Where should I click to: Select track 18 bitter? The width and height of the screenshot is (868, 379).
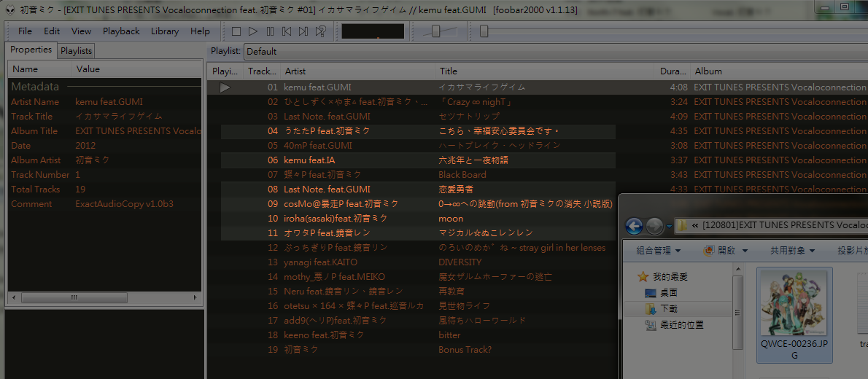tap(412, 335)
